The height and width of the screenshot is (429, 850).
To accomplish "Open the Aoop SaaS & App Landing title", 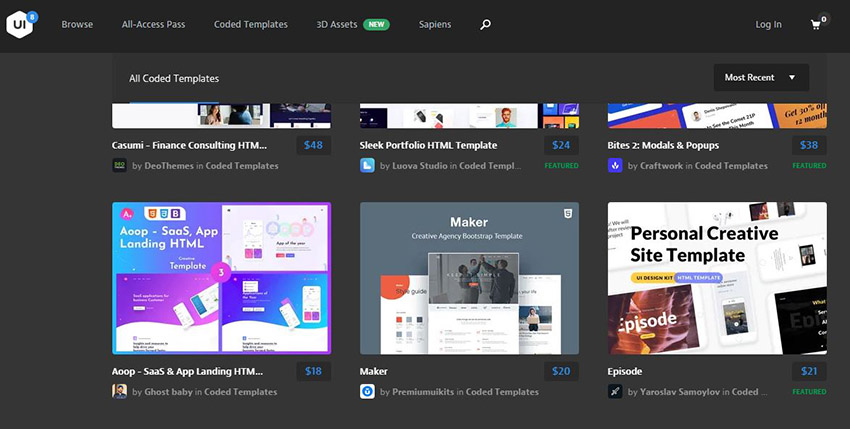I will [187, 372].
